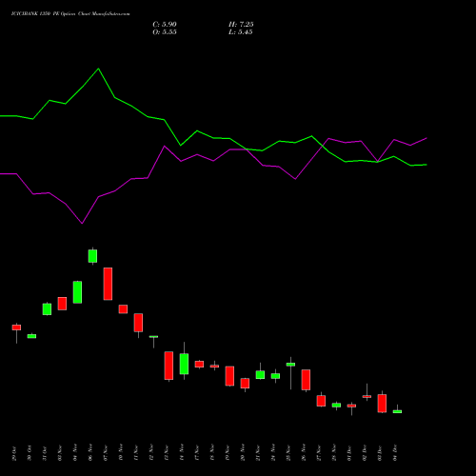Select the low value L: 5.45
The width and height of the screenshot is (476, 476).
coord(241,32)
